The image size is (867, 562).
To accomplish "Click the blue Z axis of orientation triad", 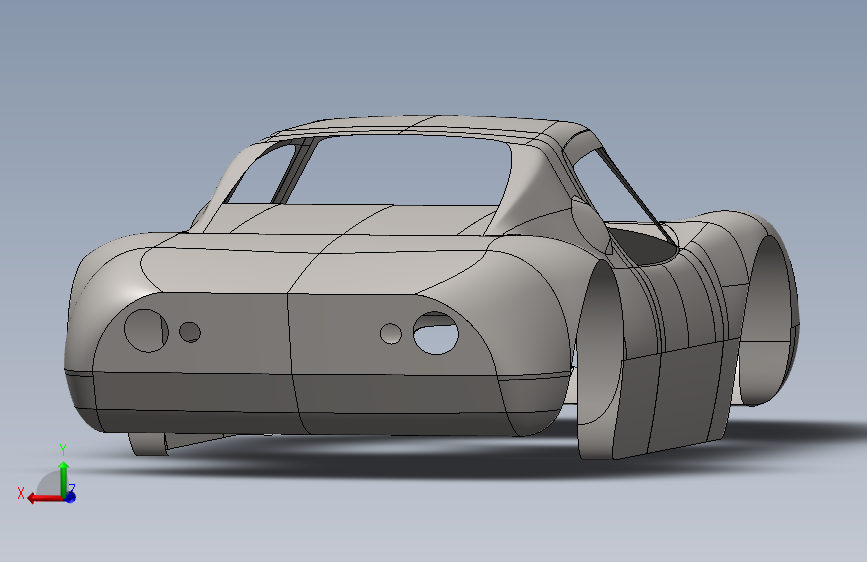I will point(70,496).
